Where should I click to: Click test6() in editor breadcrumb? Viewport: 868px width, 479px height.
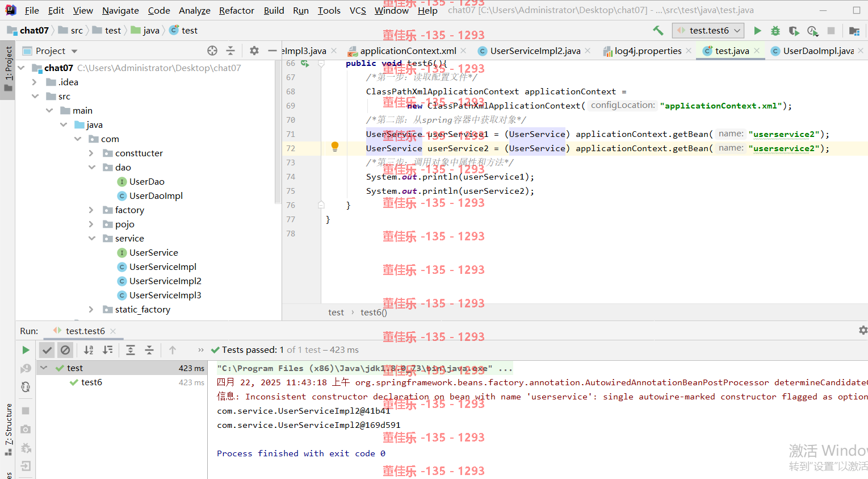point(374,312)
